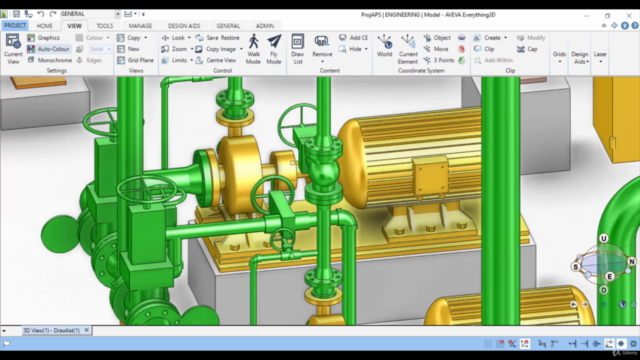Click Redo in quick access toolbar

point(53,14)
